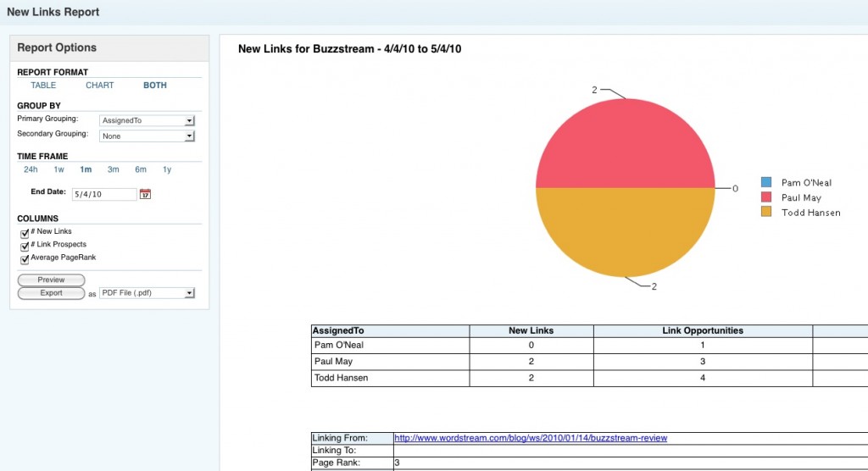Uncheck the Average PageRank checkbox
The height and width of the screenshot is (471, 868).
click(25, 259)
